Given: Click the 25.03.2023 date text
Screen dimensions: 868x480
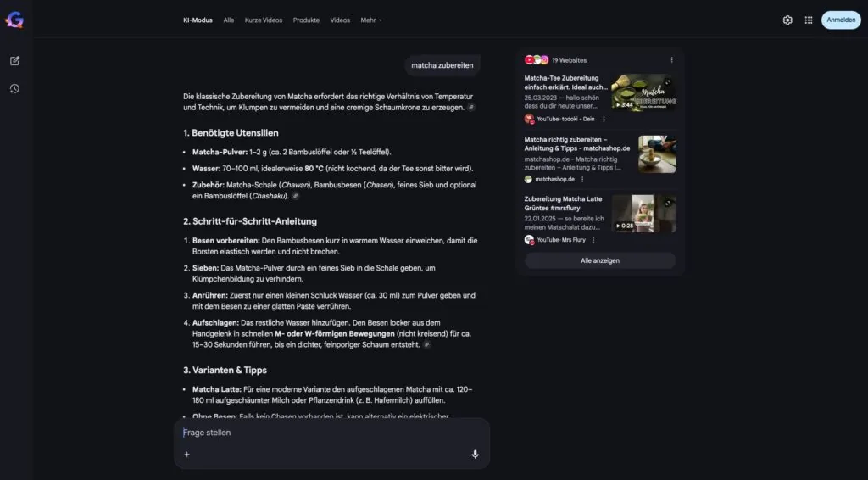Looking at the screenshot, I should pyautogui.click(x=540, y=98).
